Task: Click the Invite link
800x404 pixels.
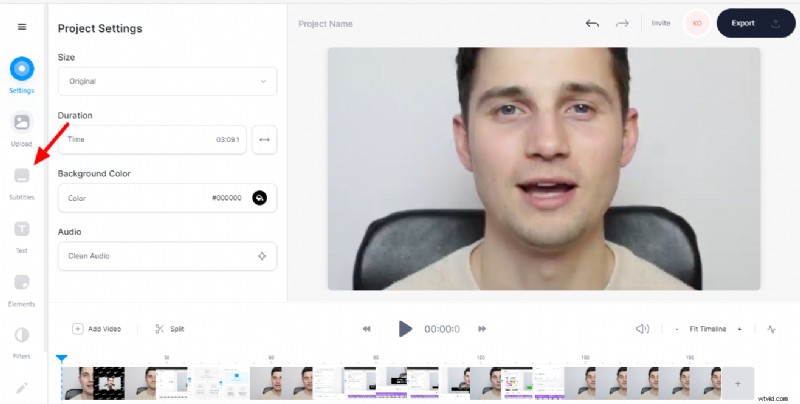Action: coord(661,23)
